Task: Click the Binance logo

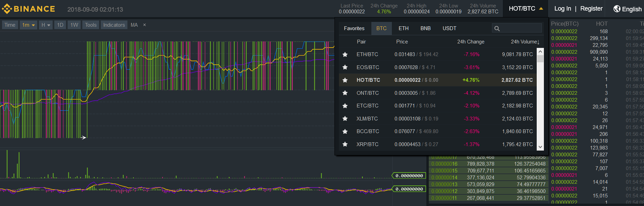Action: 28,9
